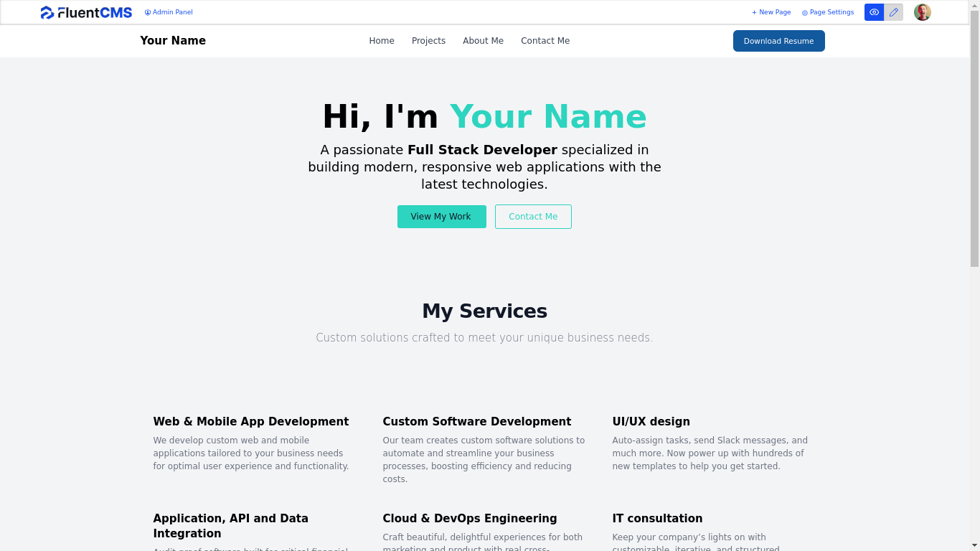Click the Your Name site title

(x=173, y=41)
